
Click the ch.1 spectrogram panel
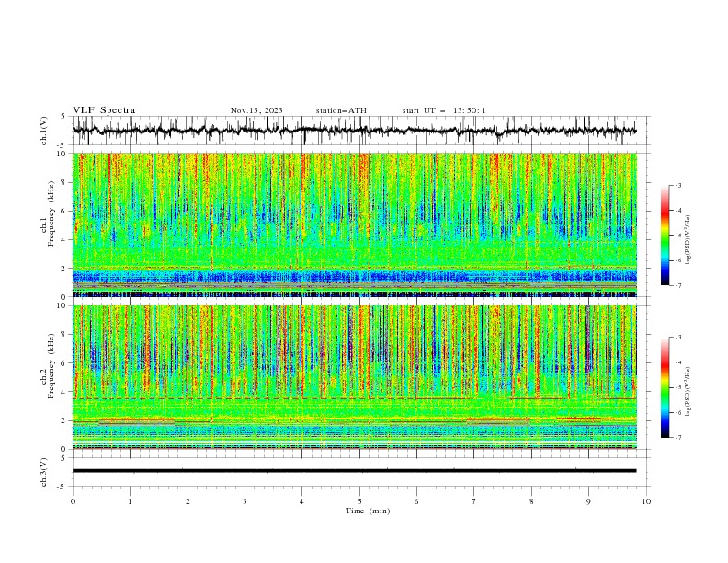click(354, 224)
